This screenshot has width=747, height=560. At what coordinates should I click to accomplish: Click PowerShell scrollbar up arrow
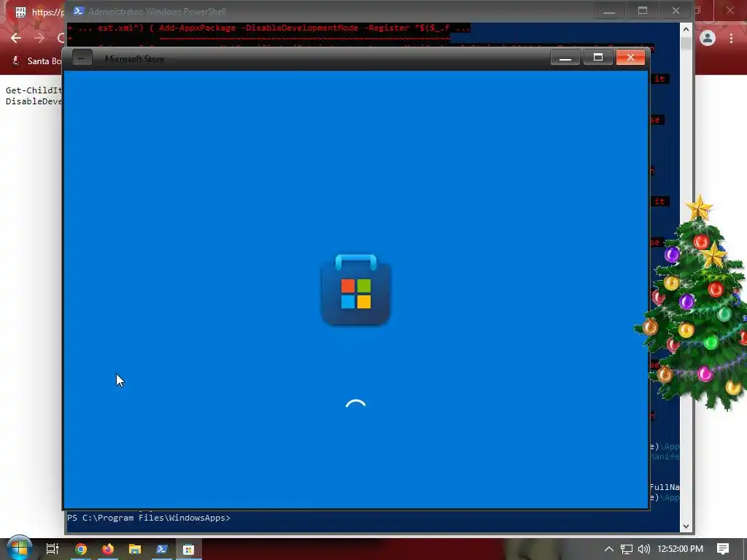coord(686,29)
